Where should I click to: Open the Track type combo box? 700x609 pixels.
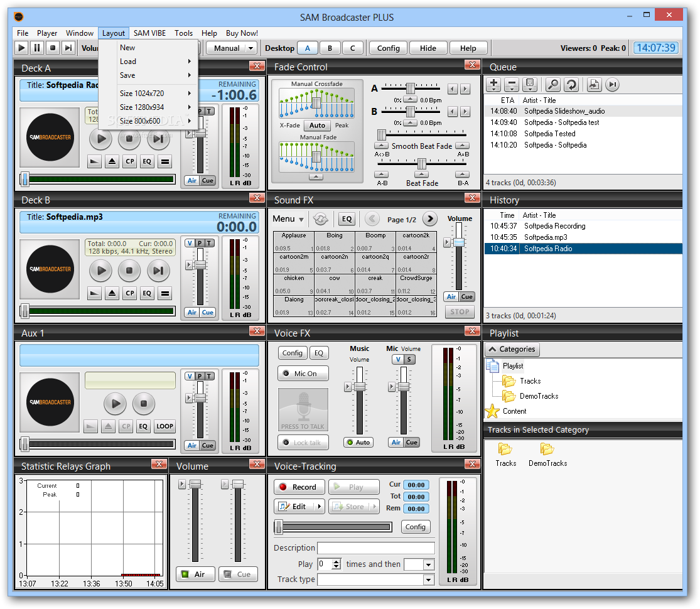point(376,579)
